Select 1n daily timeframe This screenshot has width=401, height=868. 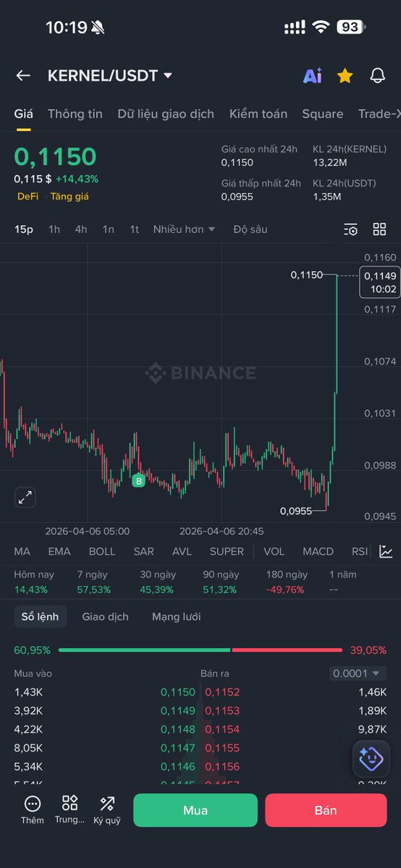pyautogui.click(x=108, y=229)
